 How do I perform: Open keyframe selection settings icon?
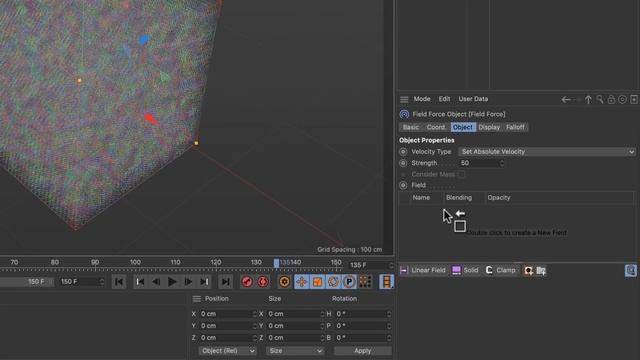[x=284, y=282]
